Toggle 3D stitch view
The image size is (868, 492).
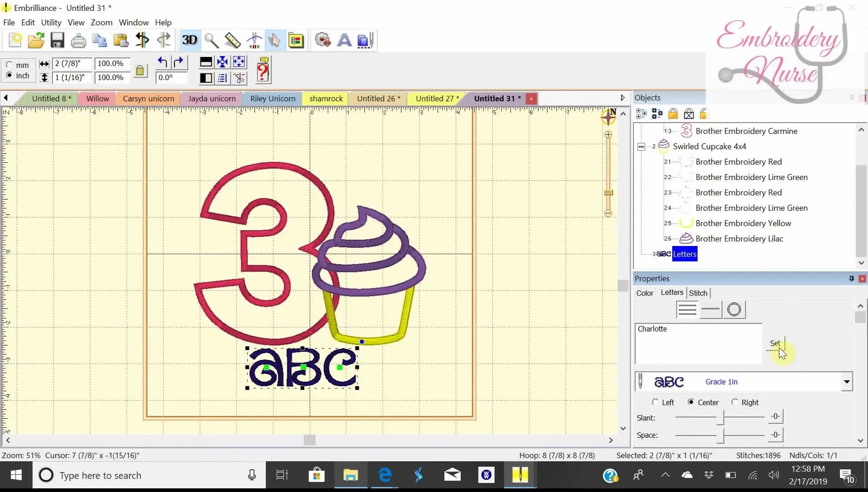click(x=189, y=40)
